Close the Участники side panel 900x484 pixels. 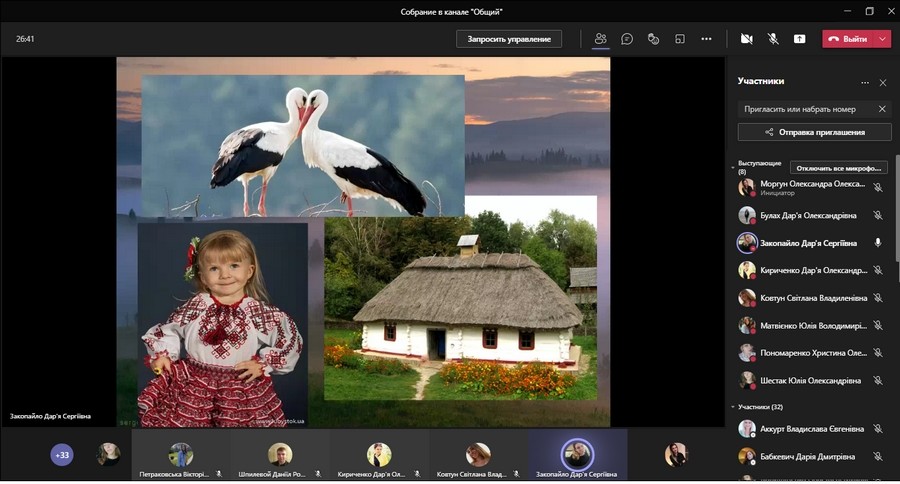pos(882,82)
